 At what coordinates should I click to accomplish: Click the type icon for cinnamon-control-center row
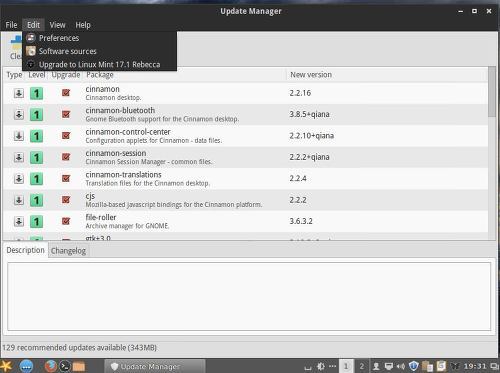(19, 136)
